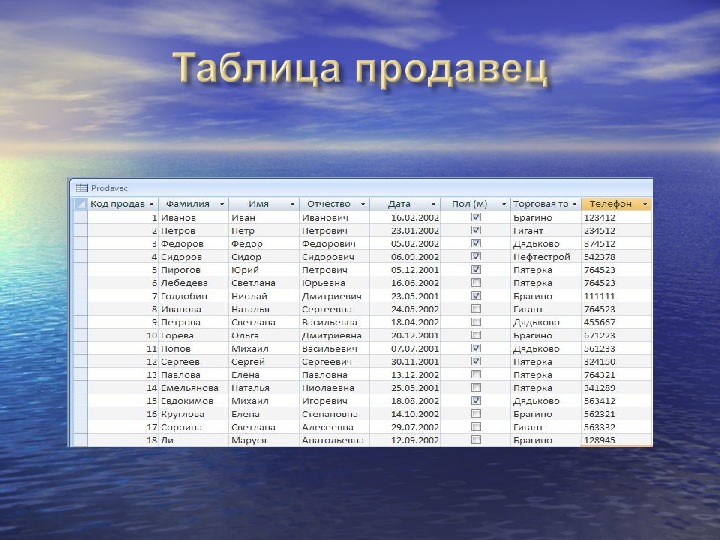This screenshot has height=540, width=720.
Task: Select the Дата column header
Action: coord(405,204)
